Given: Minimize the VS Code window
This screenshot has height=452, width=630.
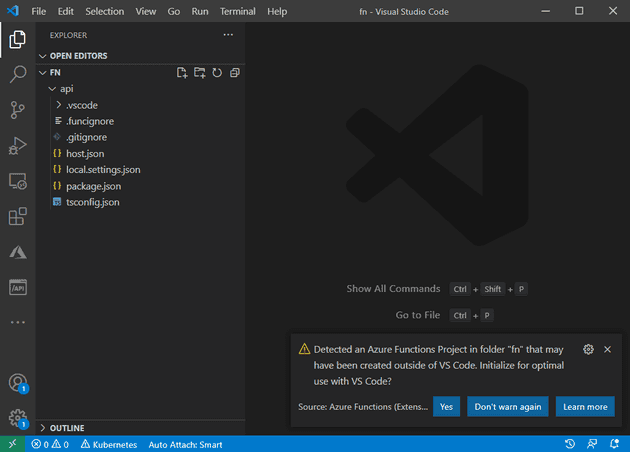Looking at the screenshot, I should (x=545, y=11).
